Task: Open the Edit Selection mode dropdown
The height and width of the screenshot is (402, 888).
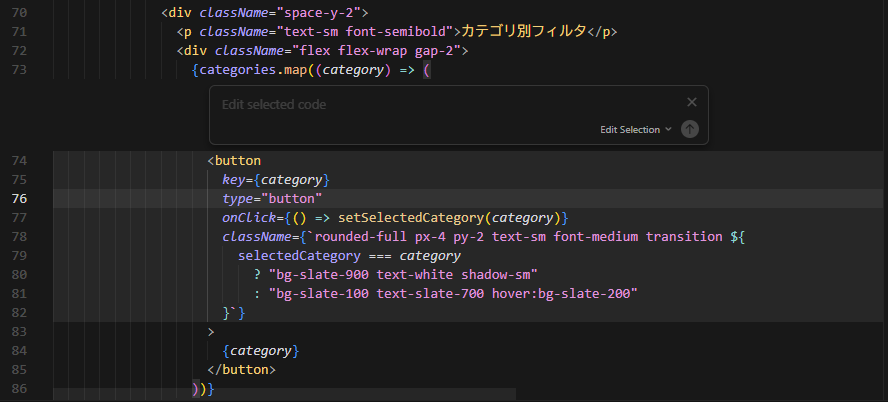Action: point(635,130)
